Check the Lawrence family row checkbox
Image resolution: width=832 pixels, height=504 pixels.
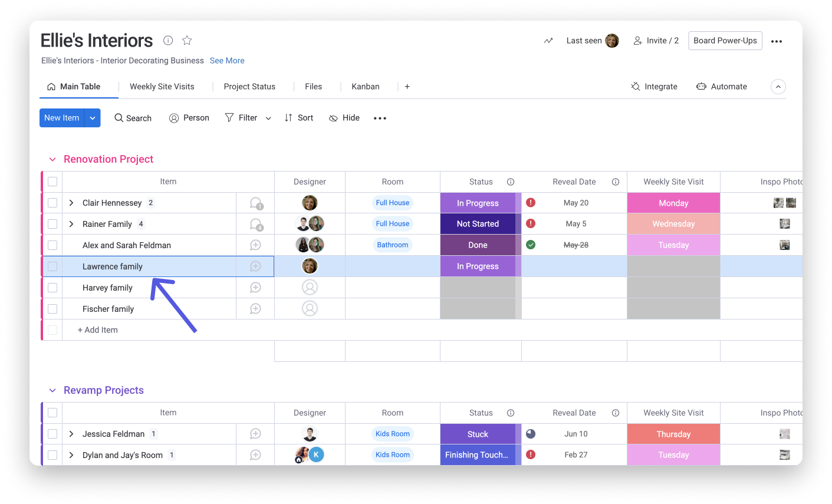coord(52,266)
